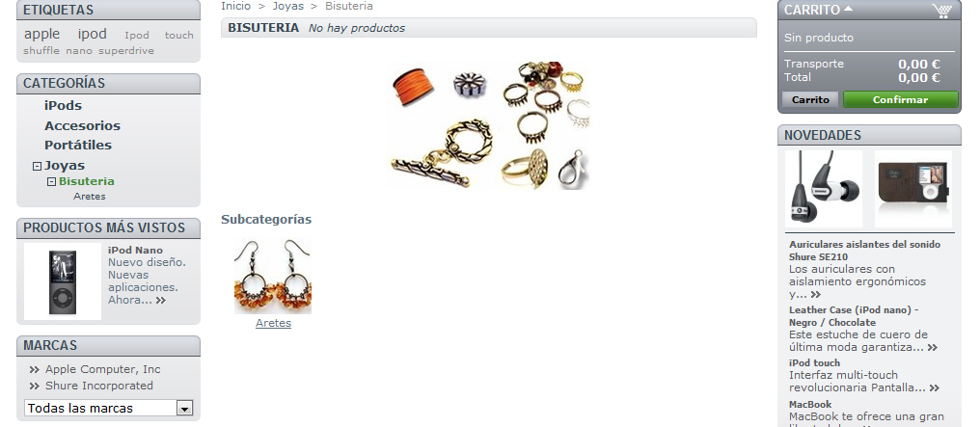Screen dimensions: 980x427
Task: Click the arrows icon beside Apple Computer, Inc
Action: (x=35, y=369)
